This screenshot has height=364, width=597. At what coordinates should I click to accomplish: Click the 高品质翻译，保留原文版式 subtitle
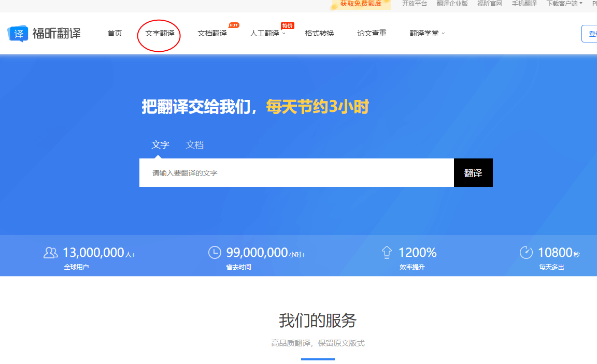318,343
